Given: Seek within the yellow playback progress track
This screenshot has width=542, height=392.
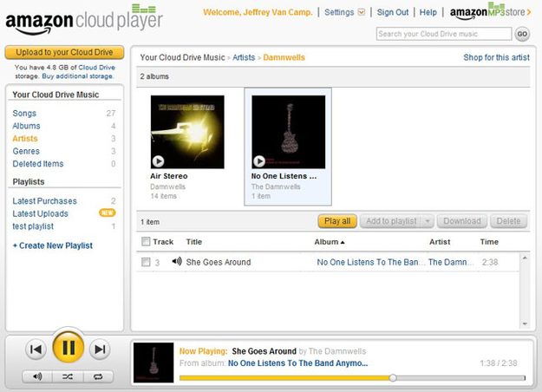Looking at the screenshot, I should [x=284, y=378].
